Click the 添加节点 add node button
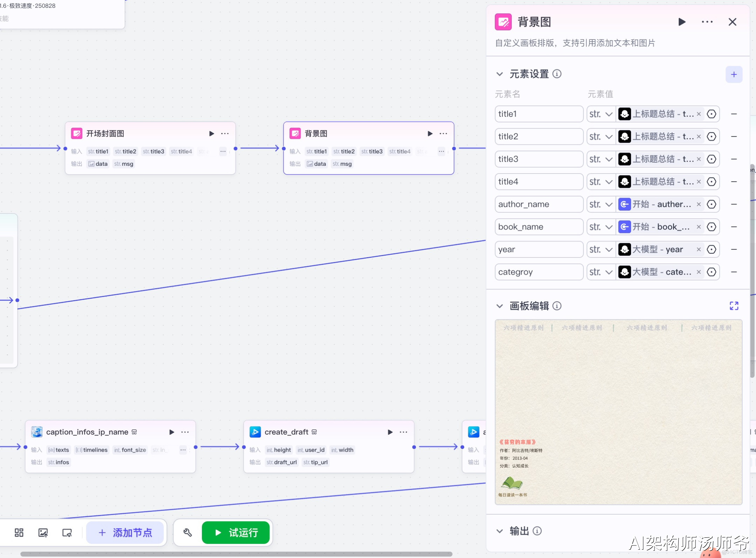Image resolution: width=756 pixels, height=558 pixels. pyautogui.click(x=125, y=532)
